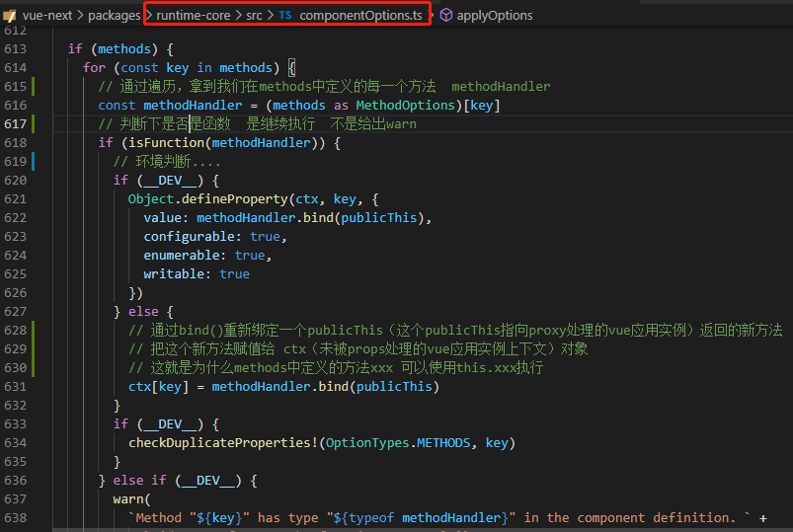This screenshot has width=793, height=532.
Task: Click comment on line 617 ending 'warn'
Action: click(258, 124)
